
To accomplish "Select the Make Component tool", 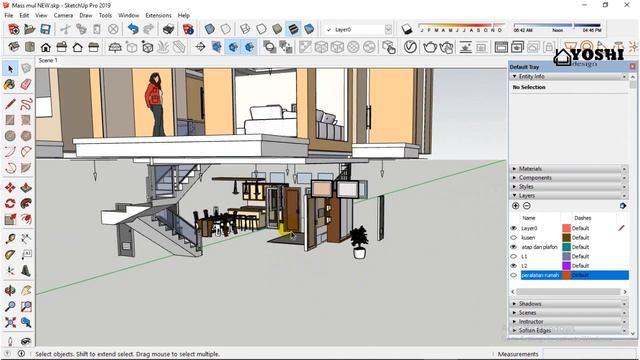I will click(x=26, y=69).
